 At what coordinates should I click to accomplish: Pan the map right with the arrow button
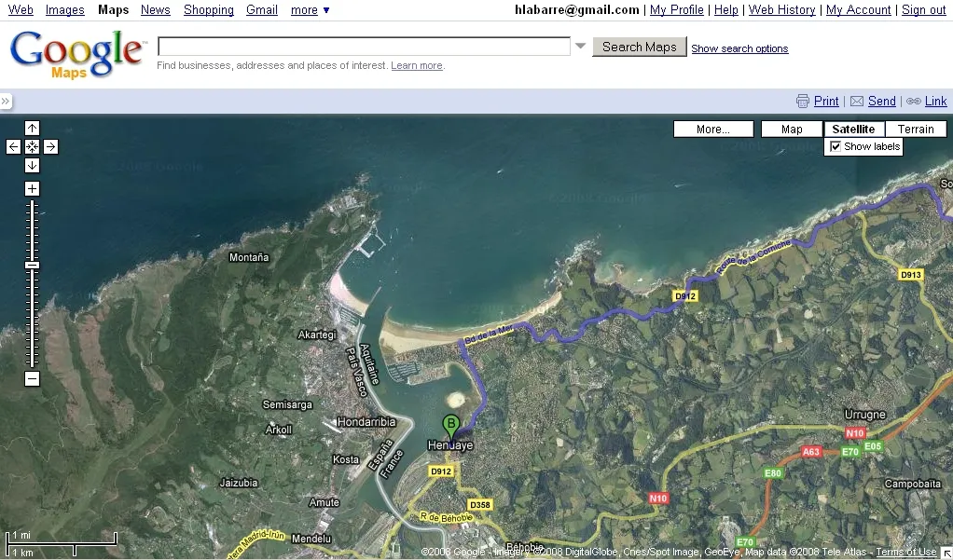click(51, 146)
